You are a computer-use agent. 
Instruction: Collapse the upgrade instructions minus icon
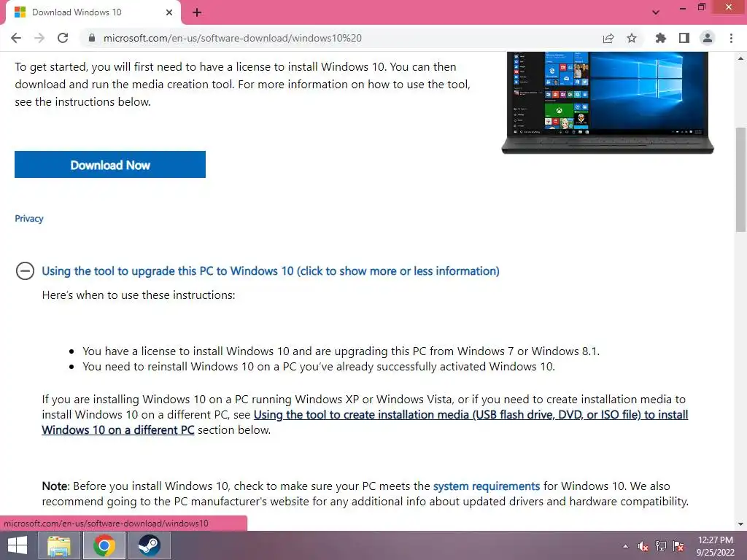pyautogui.click(x=25, y=271)
